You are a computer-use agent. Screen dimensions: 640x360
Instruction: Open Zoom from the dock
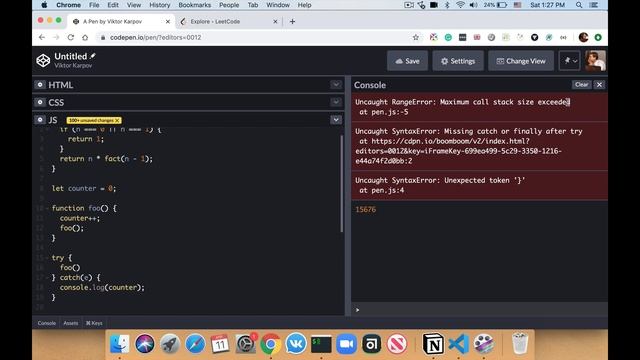tap(347, 344)
